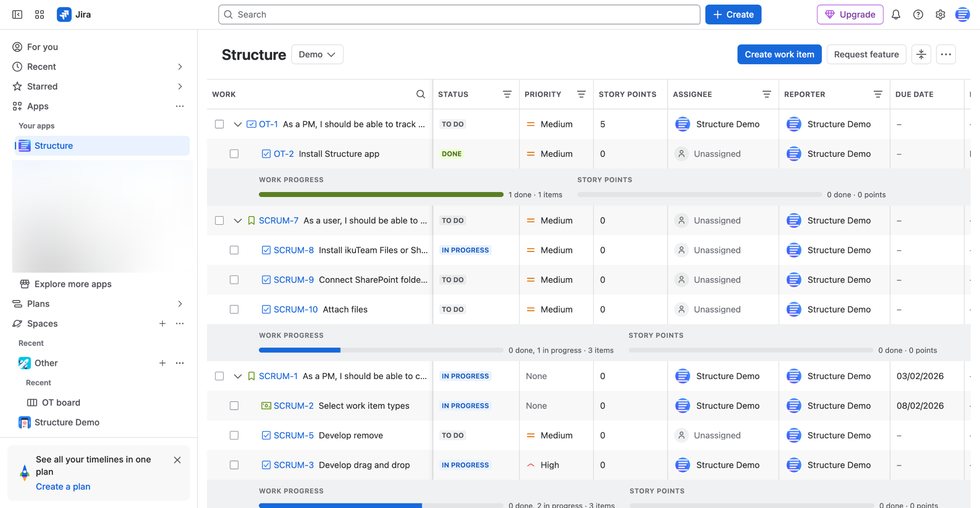
Task: Open the help question mark icon
Action: (918, 15)
